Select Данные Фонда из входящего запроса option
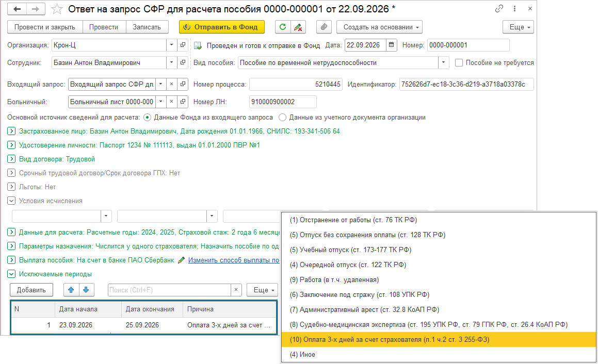This screenshot has width=598, height=364. tap(147, 118)
